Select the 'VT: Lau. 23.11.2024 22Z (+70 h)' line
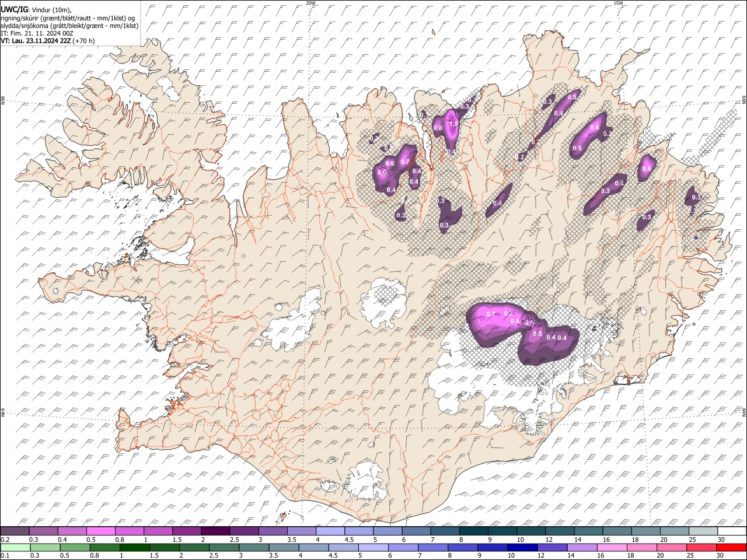 tap(48, 41)
